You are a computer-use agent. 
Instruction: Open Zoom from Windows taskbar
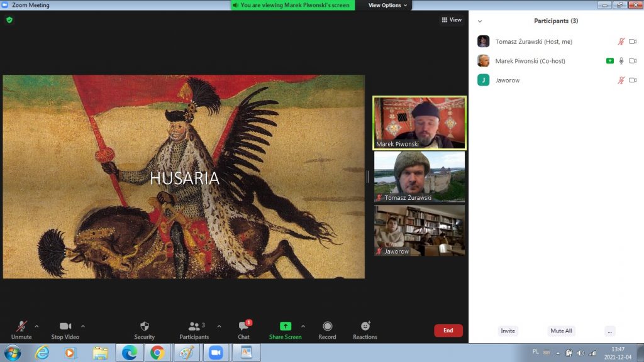point(216,353)
